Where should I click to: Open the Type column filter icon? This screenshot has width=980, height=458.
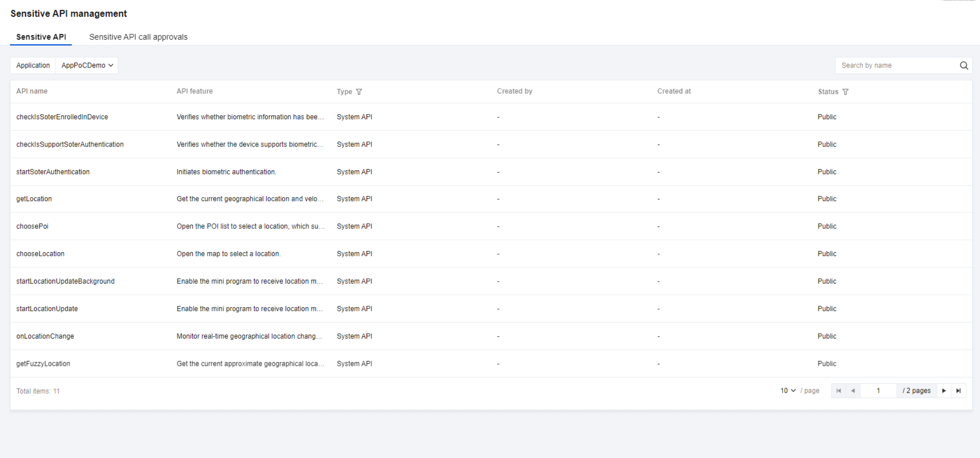359,92
